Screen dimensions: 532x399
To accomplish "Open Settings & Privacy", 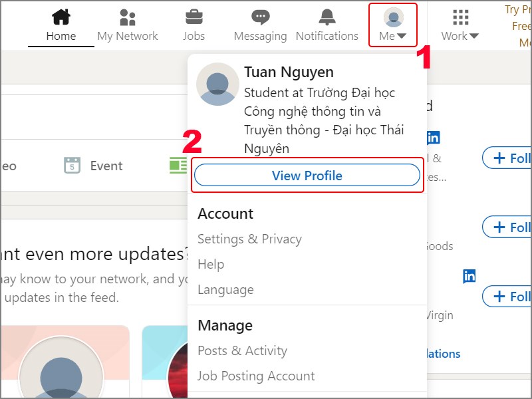I will point(250,239).
